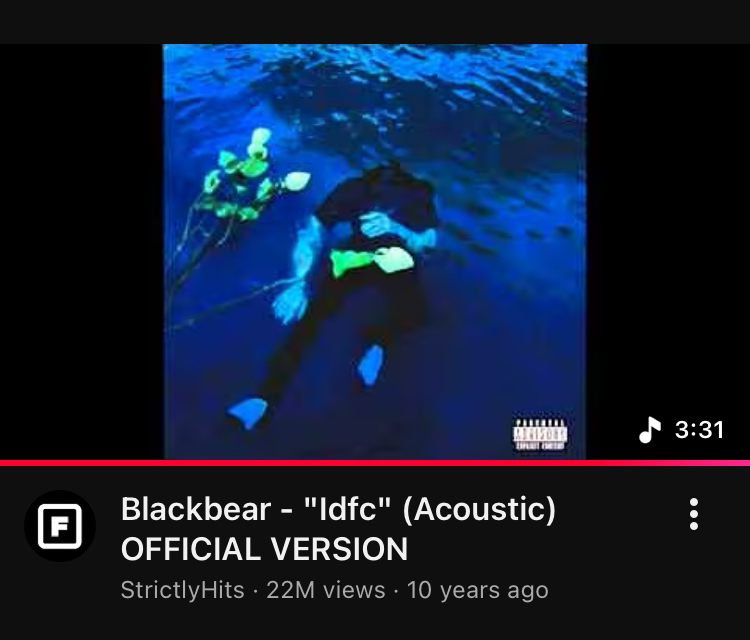Click the black letterbox left of cover

click(81, 252)
